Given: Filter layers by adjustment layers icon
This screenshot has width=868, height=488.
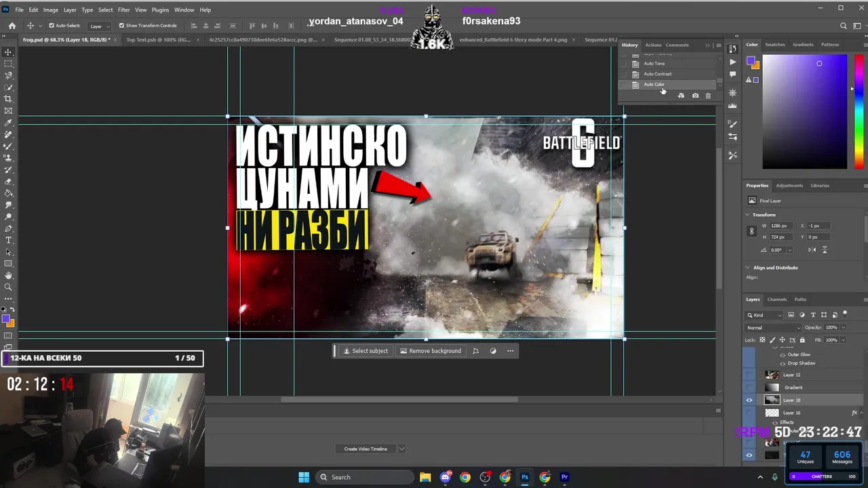Looking at the screenshot, I should click(x=803, y=315).
